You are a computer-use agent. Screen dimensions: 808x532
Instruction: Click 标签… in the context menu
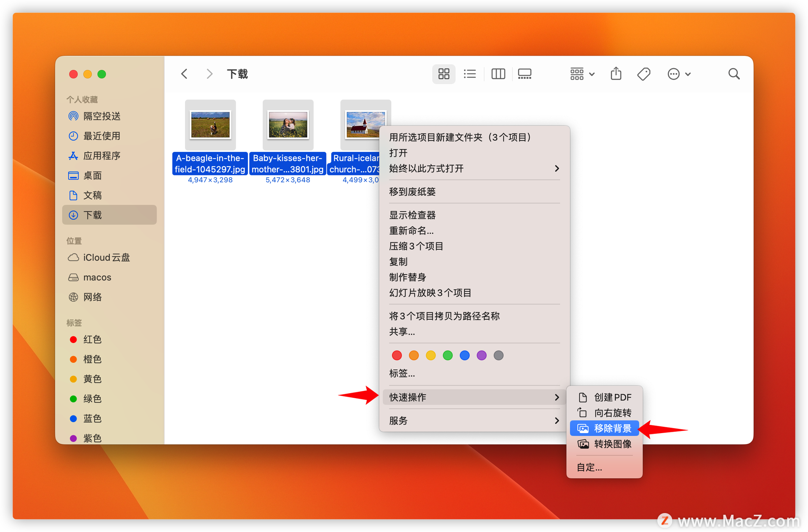point(402,373)
